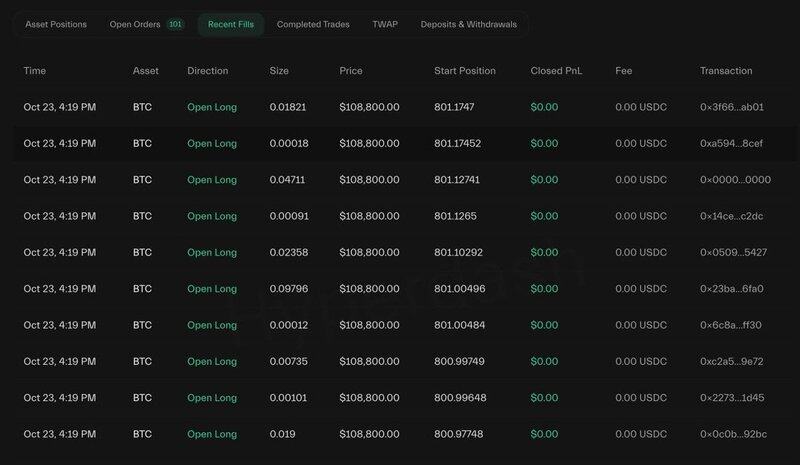800x465 pixels.
Task: Click transaction hash 0x0c0b...92bc
Action: pyautogui.click(x=733, y=435)
